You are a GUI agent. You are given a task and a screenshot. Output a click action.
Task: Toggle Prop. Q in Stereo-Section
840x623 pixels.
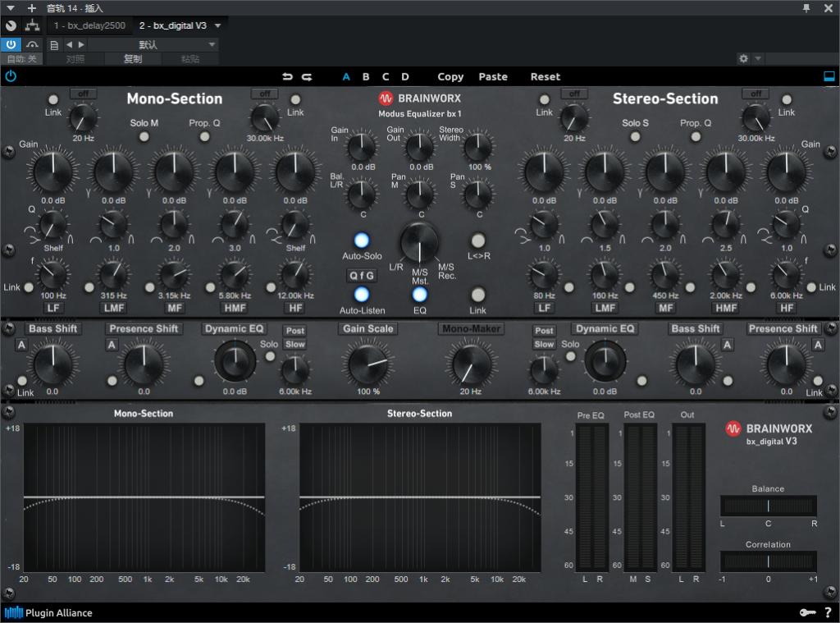point(696,137)
